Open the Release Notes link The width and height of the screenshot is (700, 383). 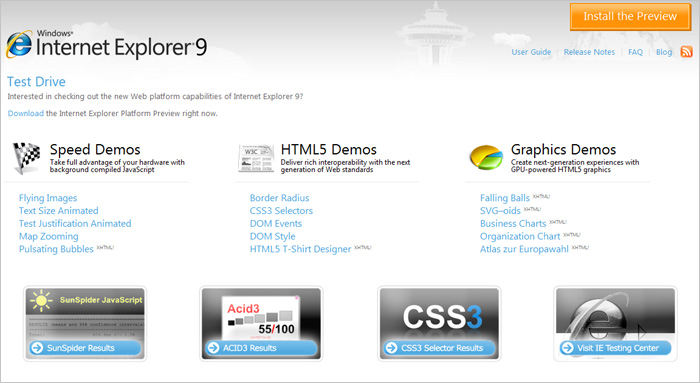589,52
